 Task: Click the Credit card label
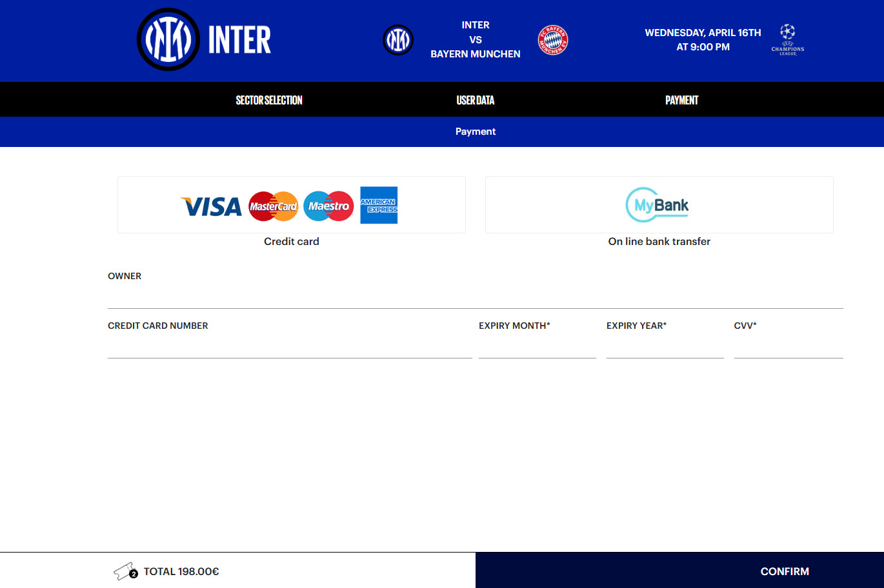[292, 242]
